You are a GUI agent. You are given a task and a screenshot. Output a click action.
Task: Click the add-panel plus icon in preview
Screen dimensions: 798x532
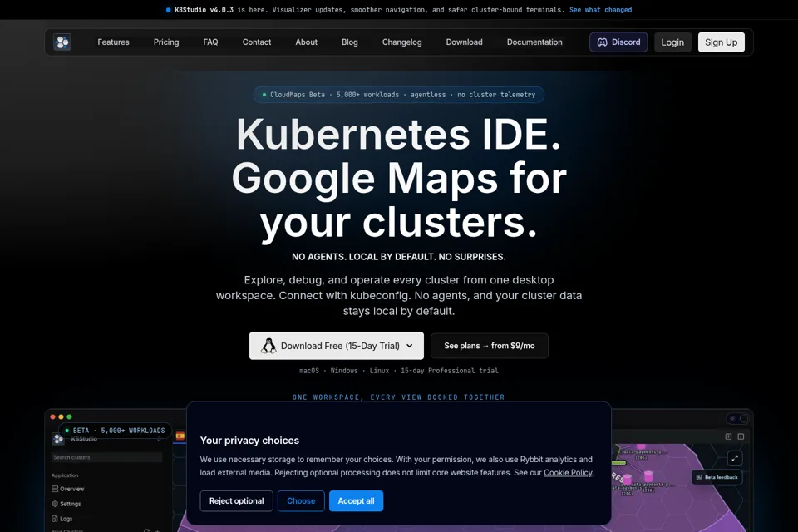pyautogui.click(x=728, y=436)
